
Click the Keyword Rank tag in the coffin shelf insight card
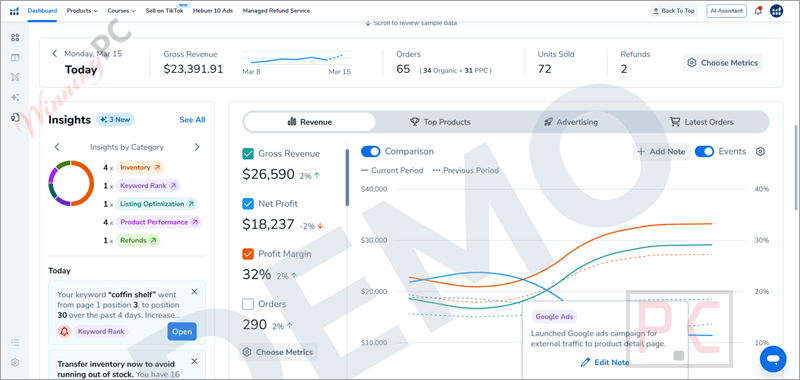101,332
